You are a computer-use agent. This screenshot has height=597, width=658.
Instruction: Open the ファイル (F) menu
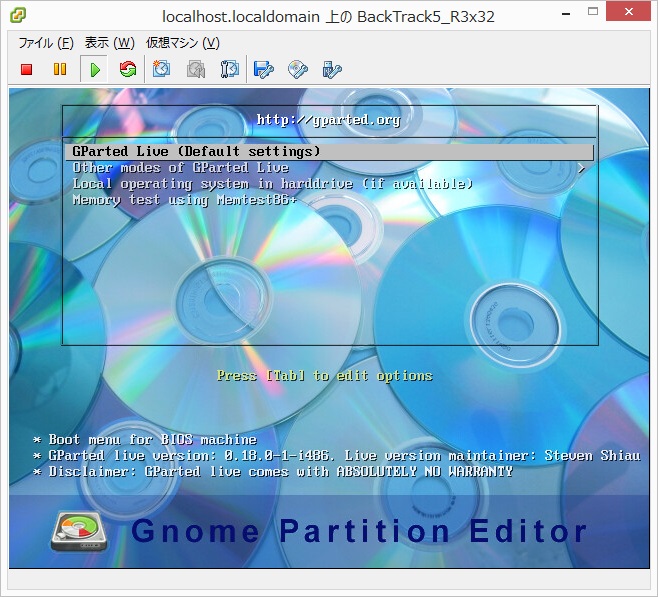pyautogui.click(x=46, y=43)
